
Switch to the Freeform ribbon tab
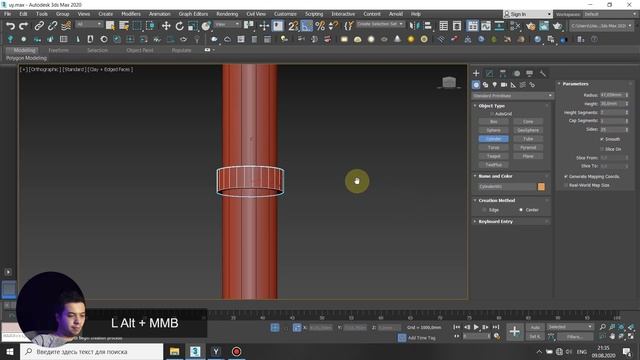(58, 50)
